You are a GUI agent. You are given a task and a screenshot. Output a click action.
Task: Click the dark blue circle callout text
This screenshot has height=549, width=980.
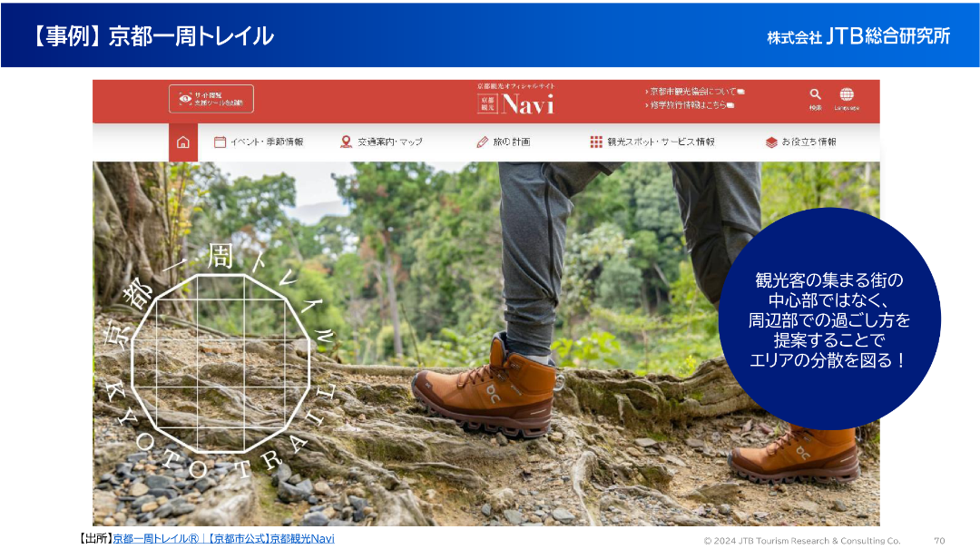point(828,319)
